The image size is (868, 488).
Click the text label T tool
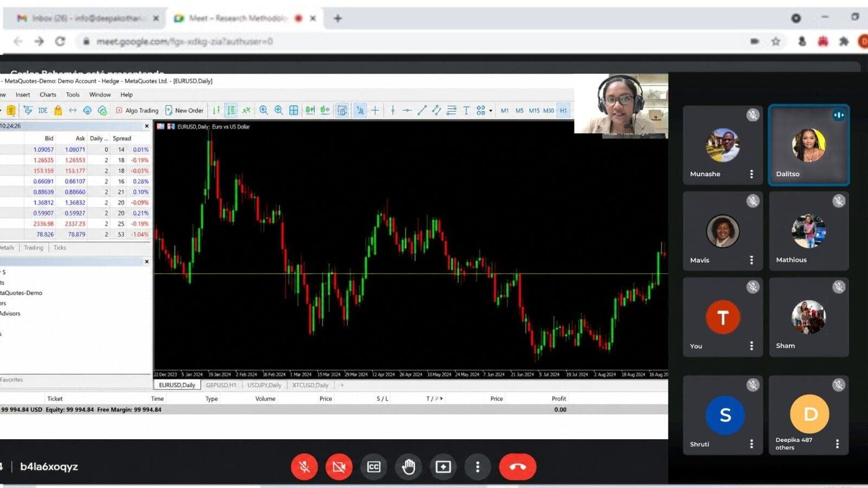click(466, 110)
